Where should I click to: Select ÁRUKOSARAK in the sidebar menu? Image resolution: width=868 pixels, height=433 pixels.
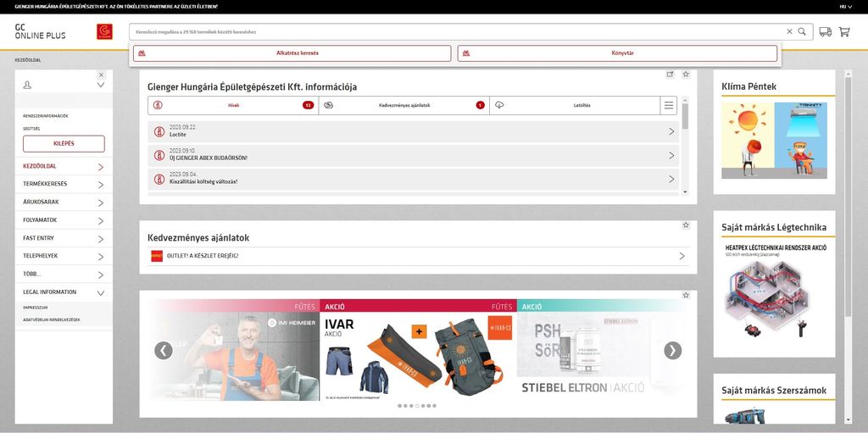tap(64, 203)
